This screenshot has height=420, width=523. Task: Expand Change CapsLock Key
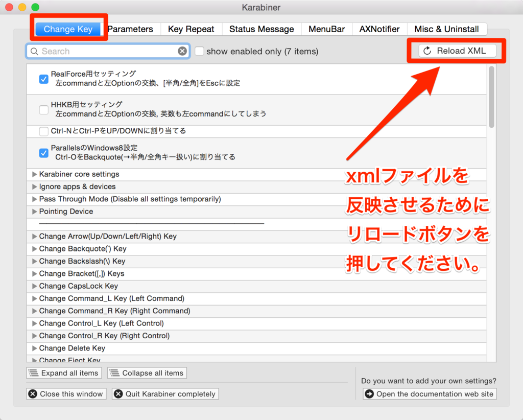(34, 286)
